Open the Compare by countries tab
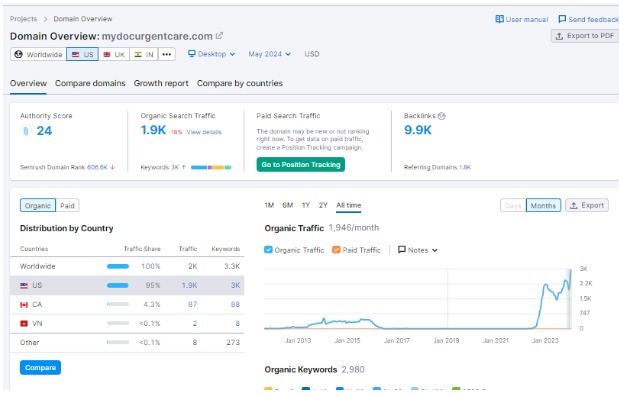The width and height of the screenshot is (619, 394). tap(240, 83)
